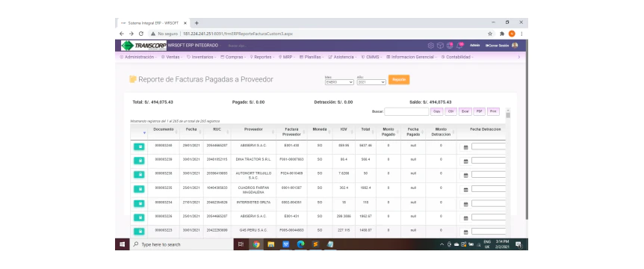Click the green save button for DINA TRACTOR row
The height and width of the screenshot is (269, 644).
pos(139,161)
